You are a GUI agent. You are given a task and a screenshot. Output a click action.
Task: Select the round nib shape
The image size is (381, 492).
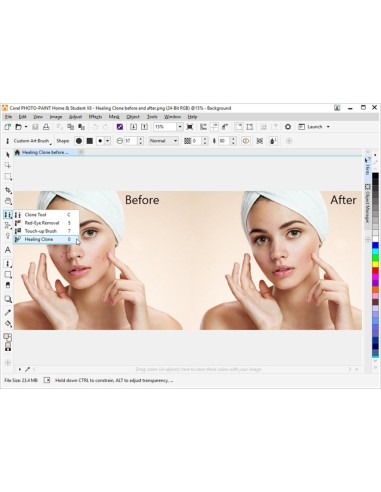click(x=79, y=141)
